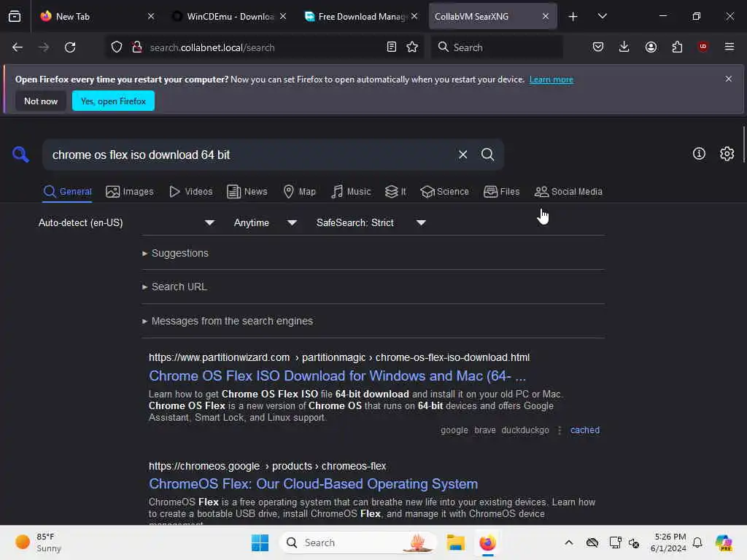
Task: Open the Auto-detect language dropdown
Action: 126,222
